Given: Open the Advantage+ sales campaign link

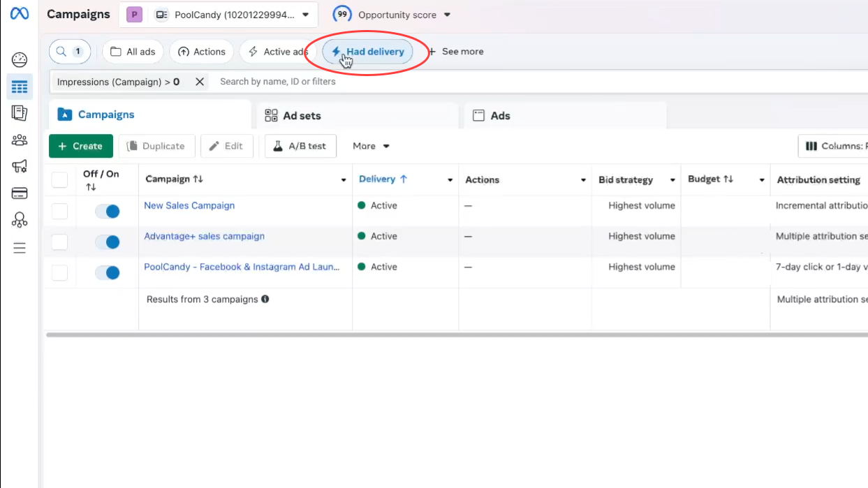Looking at the screenshot, I should coord(205,236).
